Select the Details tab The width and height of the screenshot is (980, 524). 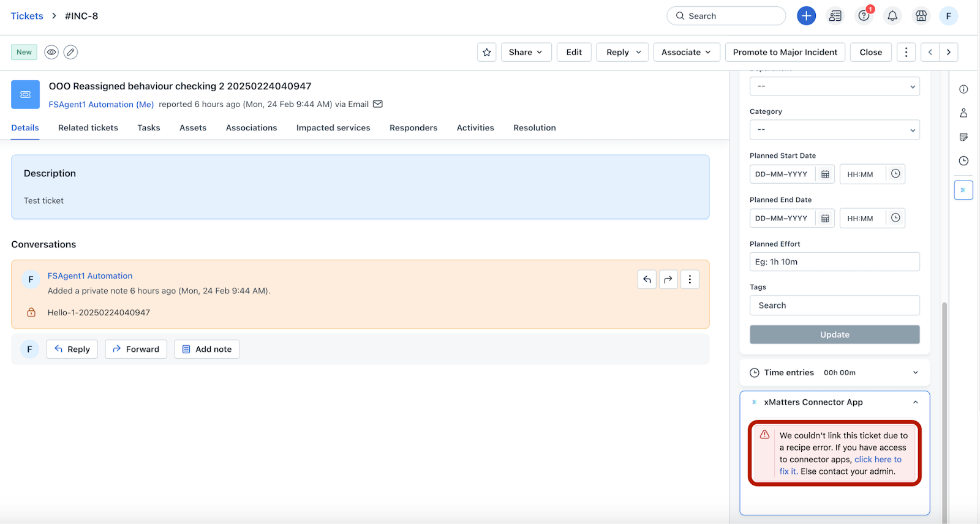click(25, 128)
